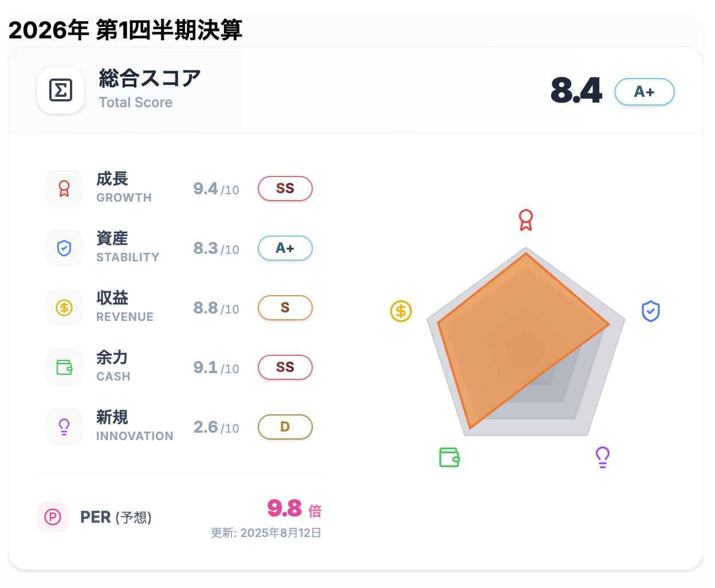
Task: Click the pink PER circle icon
Action: [x=53, y=517]
